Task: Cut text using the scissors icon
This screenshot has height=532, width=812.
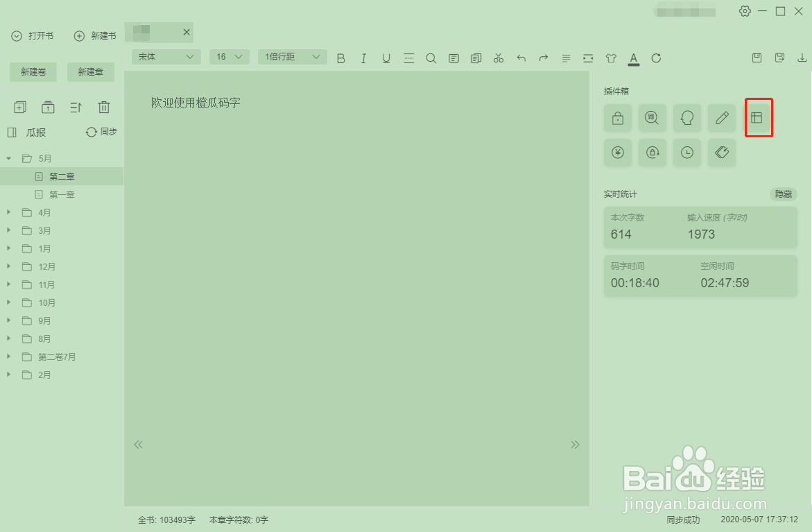Action: (498, 58)
